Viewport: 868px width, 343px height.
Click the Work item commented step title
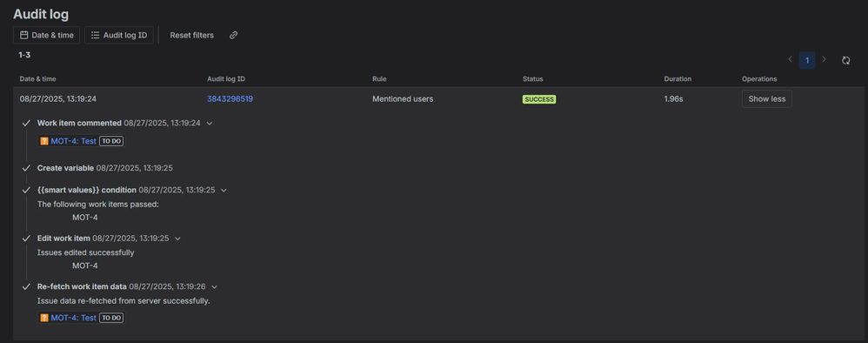click(79, 123)
